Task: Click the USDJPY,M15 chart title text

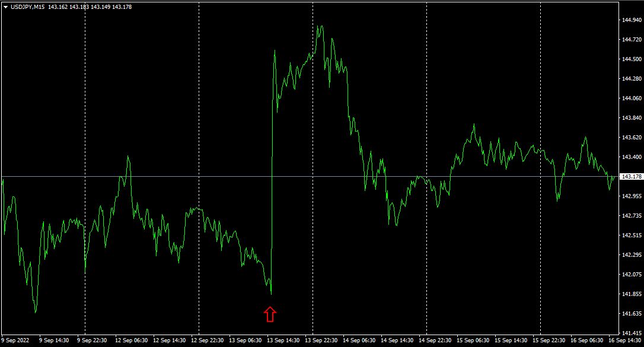Action: pyautogui.click(x=27, y=7)
